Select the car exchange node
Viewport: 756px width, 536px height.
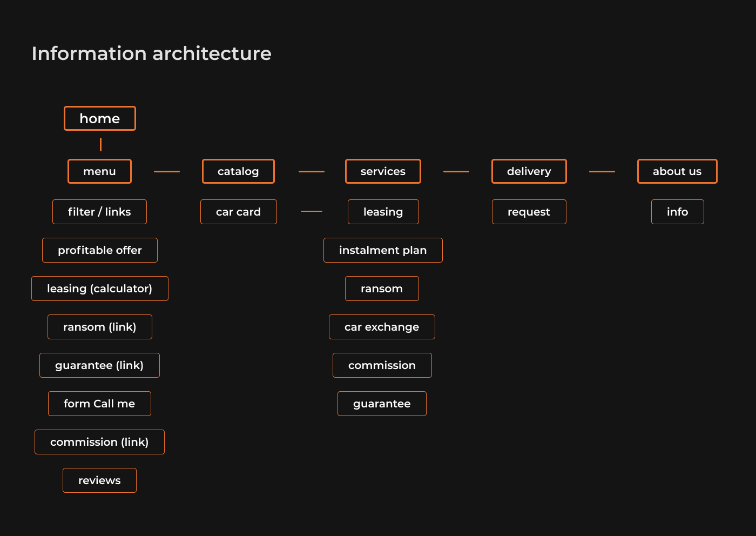click(x=382, y=327)
